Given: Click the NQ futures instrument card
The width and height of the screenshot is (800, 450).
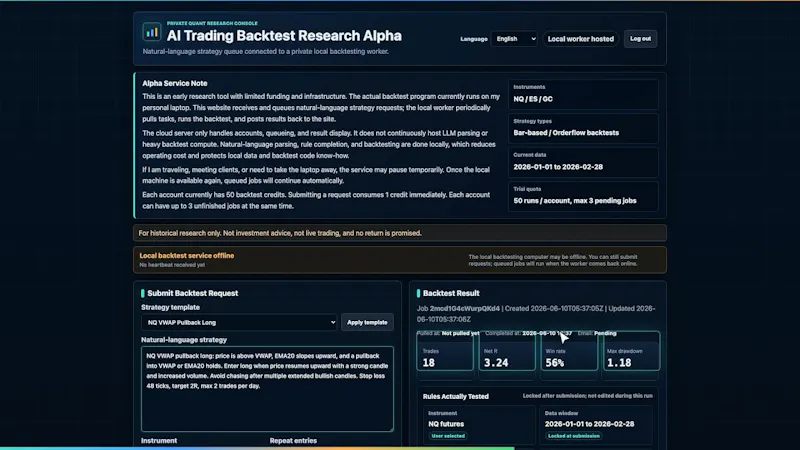Looking at the screenshot, I should coord(479,425).
